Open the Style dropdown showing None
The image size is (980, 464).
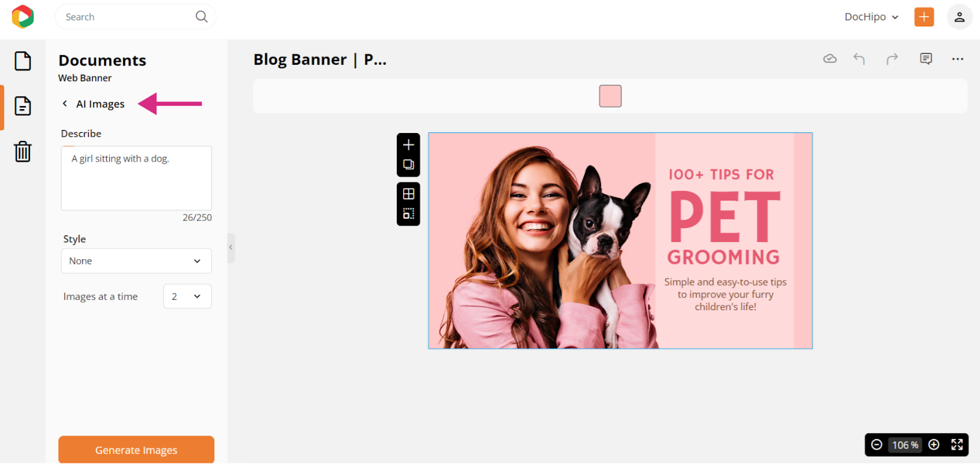click(x=136, y=261)
